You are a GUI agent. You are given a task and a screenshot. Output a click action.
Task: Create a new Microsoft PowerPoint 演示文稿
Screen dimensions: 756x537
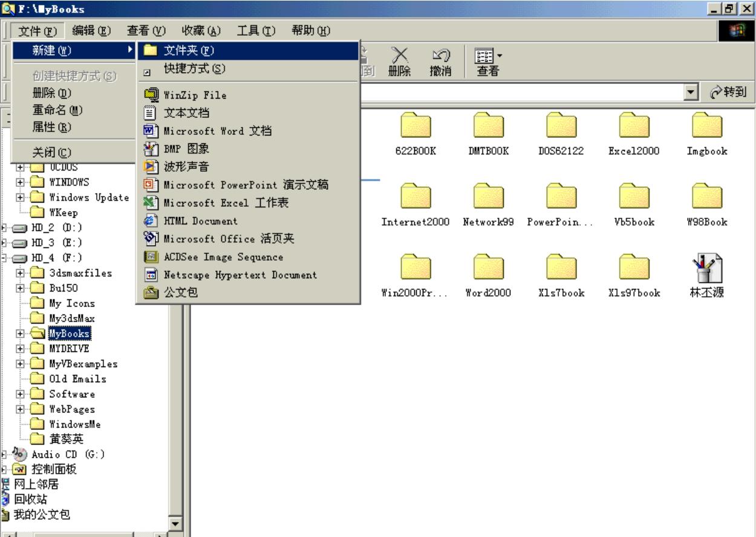[248, 185]
